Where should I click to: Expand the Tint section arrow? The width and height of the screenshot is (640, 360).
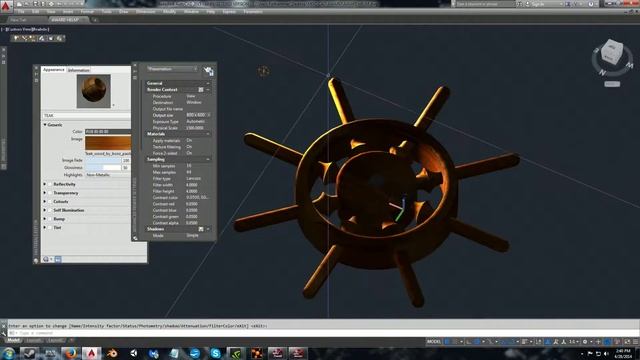tap(45, 227)
